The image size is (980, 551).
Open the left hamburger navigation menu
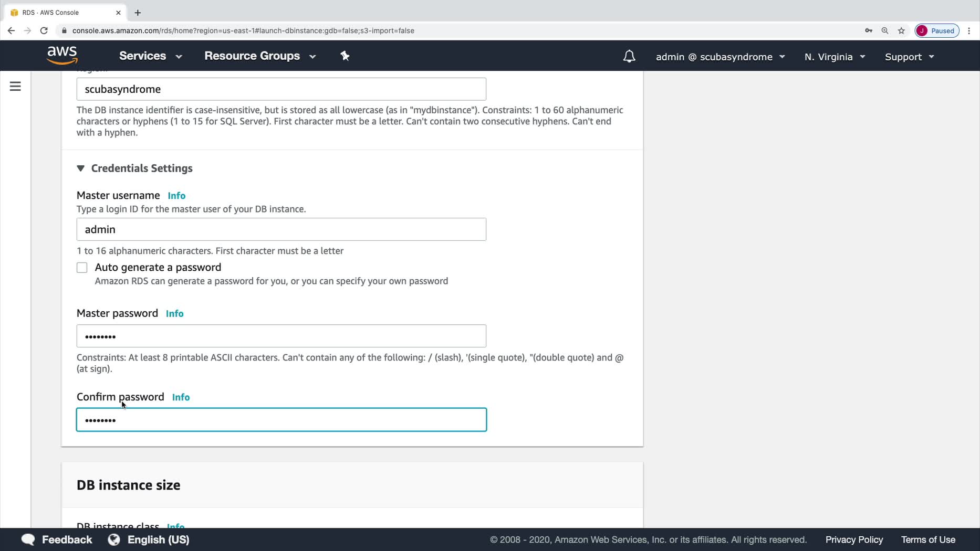(15, 87)
